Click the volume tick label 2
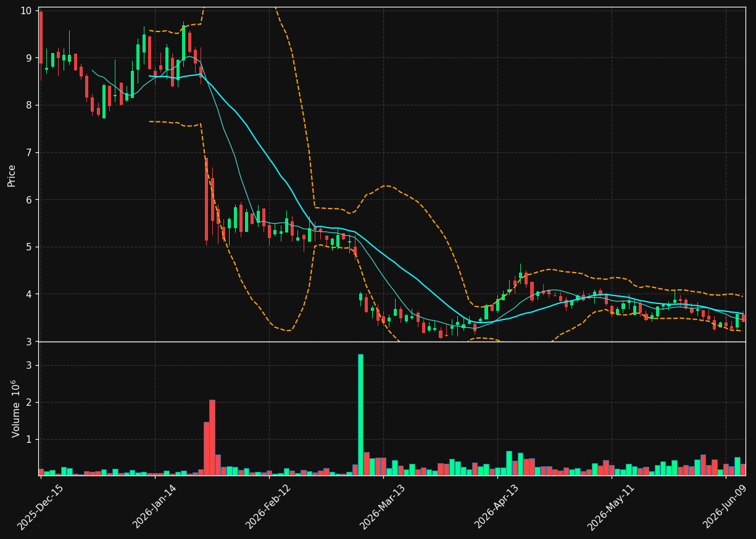Viewport: 756px width, 539px height. (x=29, y=403)
